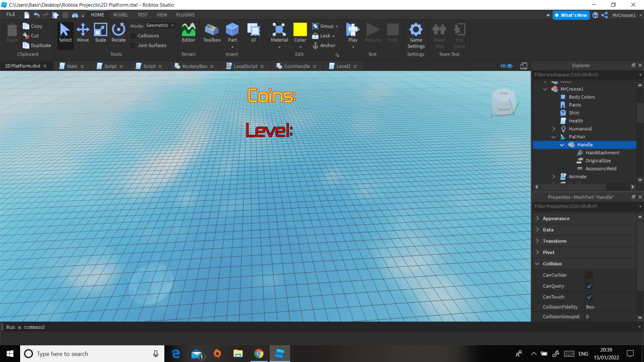Click the device emulator icon
The height and width of the screenshot is (362, 644).
click(x=524, y=66)
